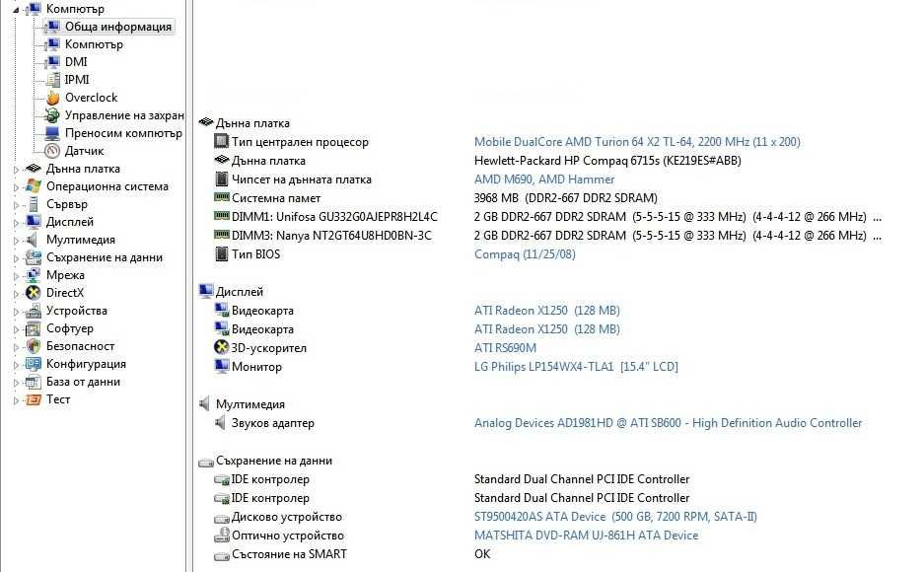Click the Операционна система Windows icon
Image resolution: width=924 pixels, height=572 pixels.
[x=33, y=186]
